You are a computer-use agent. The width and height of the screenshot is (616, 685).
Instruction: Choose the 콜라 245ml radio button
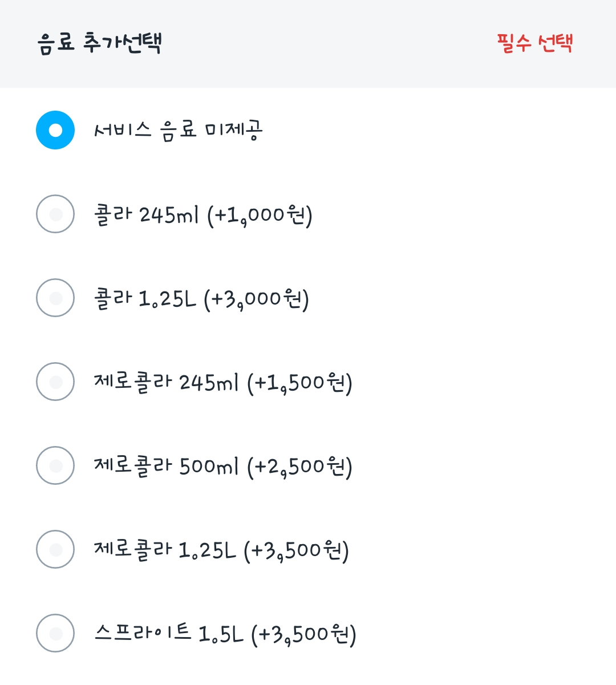coord(55,214)
